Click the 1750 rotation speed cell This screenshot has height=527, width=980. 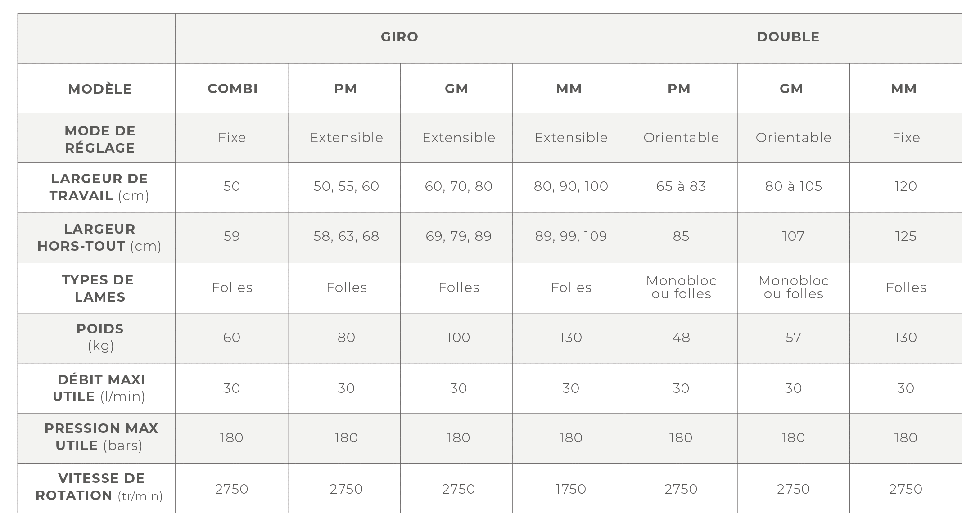pyautogui.click(x=571, y=489)
